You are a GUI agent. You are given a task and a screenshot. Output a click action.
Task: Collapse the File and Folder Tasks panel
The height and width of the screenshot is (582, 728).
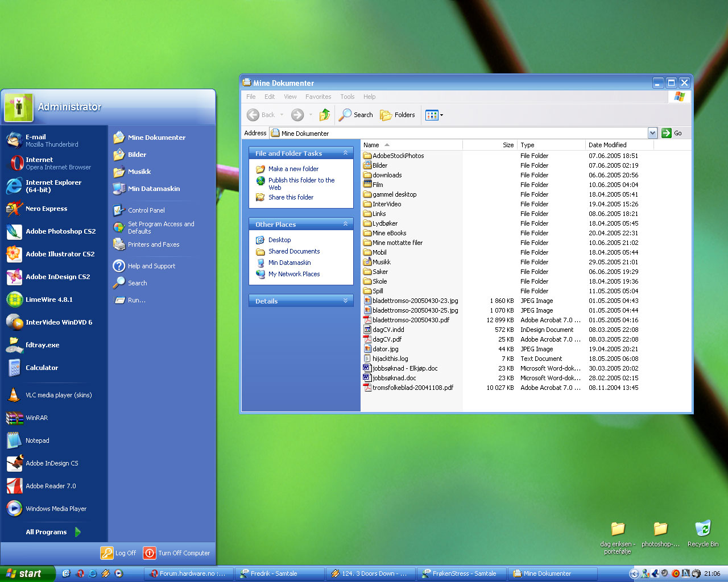coord(345,153)
